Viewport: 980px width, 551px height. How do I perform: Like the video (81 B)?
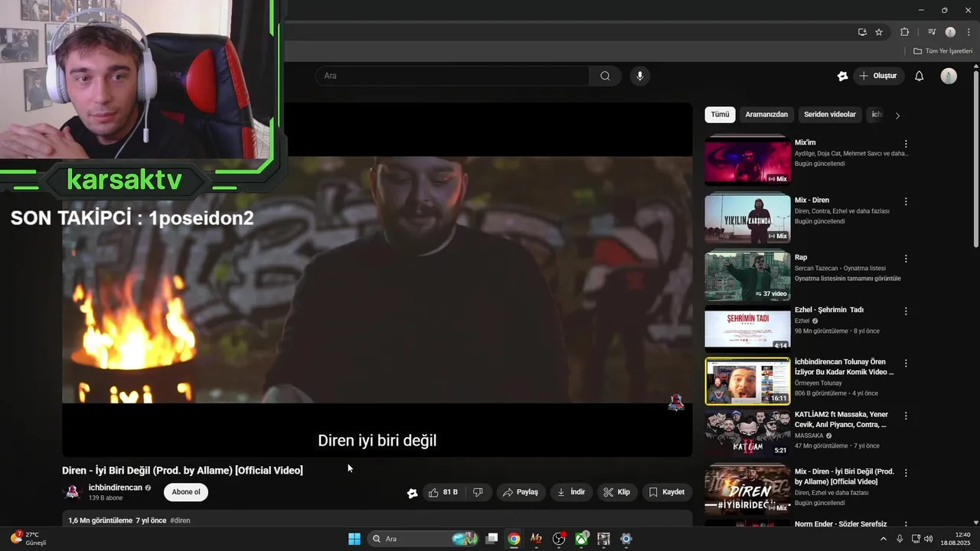(x=443, y=492)
